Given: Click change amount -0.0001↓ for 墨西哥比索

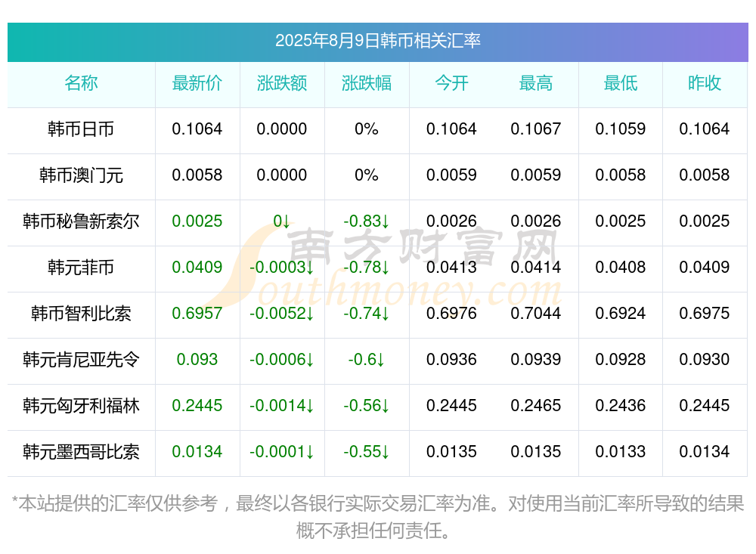Looking at the screenshot, I should point(282,452).
